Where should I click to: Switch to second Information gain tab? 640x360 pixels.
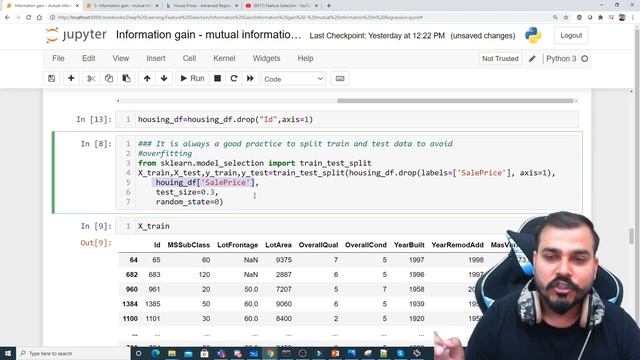tap(122, 6)
